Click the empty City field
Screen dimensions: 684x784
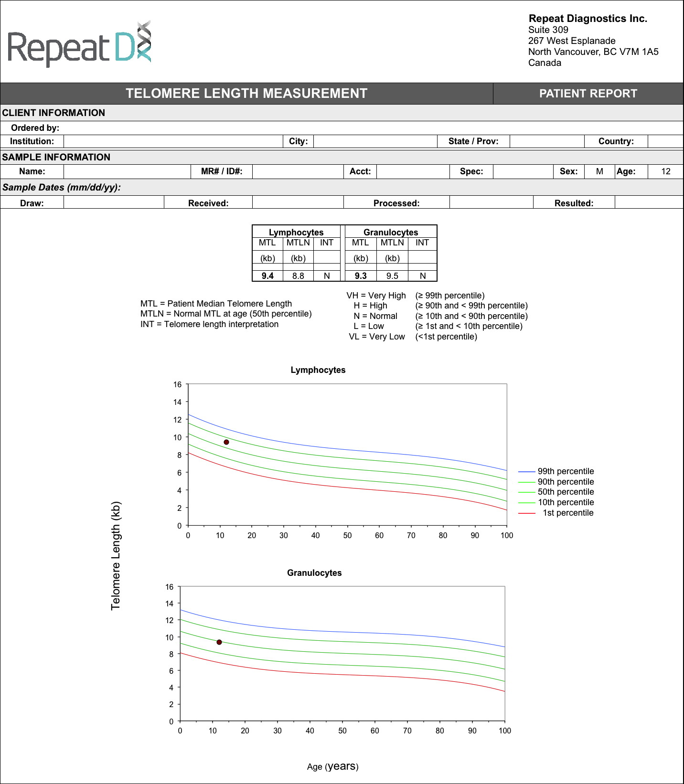pyautogui.click(x=375, y=141)
